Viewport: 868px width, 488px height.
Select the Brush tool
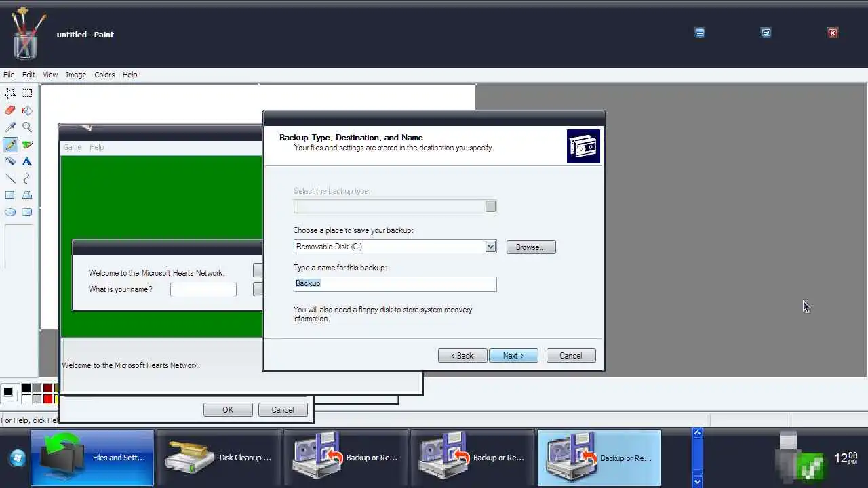(26, 144)
